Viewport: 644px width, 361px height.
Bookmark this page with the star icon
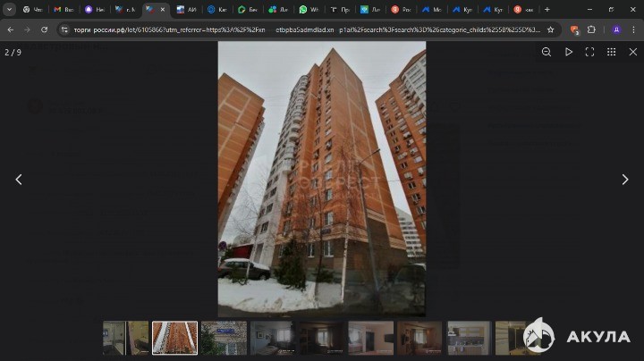click(x=551, y=29)
